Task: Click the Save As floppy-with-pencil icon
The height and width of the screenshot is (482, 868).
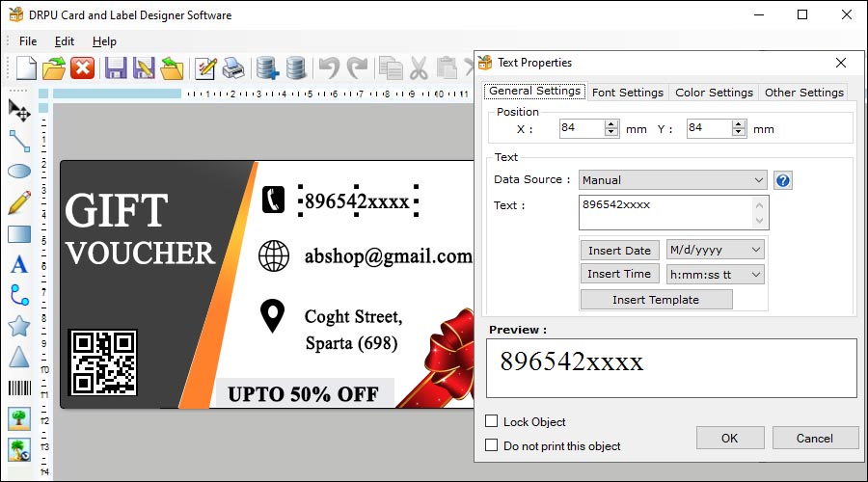Action: point(144,68)
